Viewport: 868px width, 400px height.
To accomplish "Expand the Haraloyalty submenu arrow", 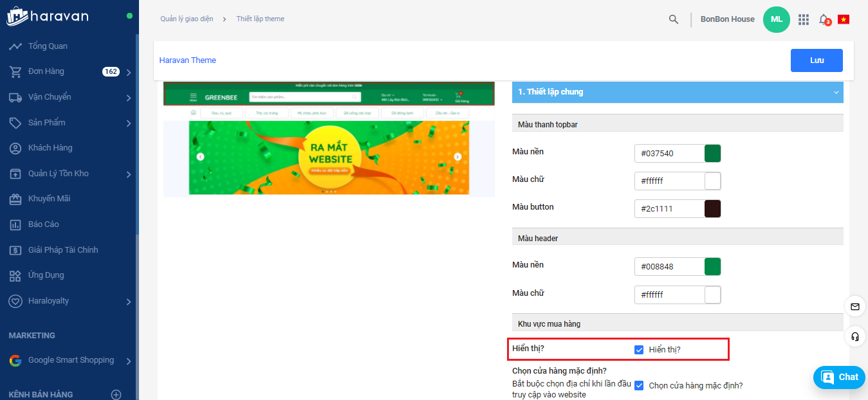I will [x=129, y=302].
